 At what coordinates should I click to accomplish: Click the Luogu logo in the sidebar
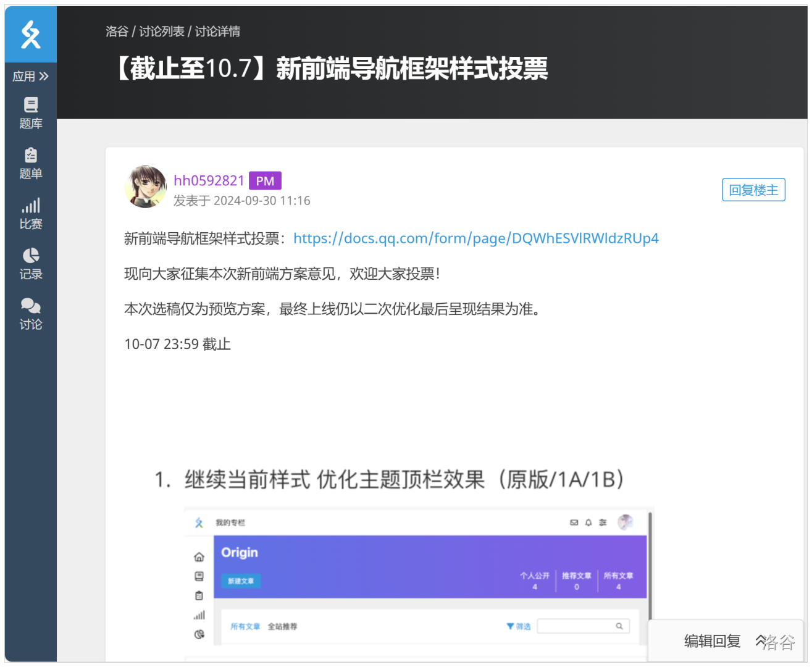pyautogui.click(x=30, y=35)
